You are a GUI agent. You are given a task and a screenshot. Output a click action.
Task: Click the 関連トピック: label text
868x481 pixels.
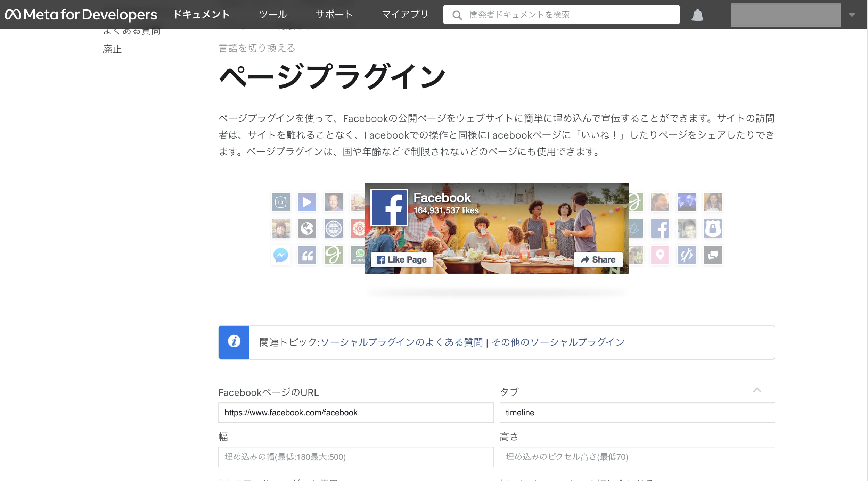(x=289, y=342)
